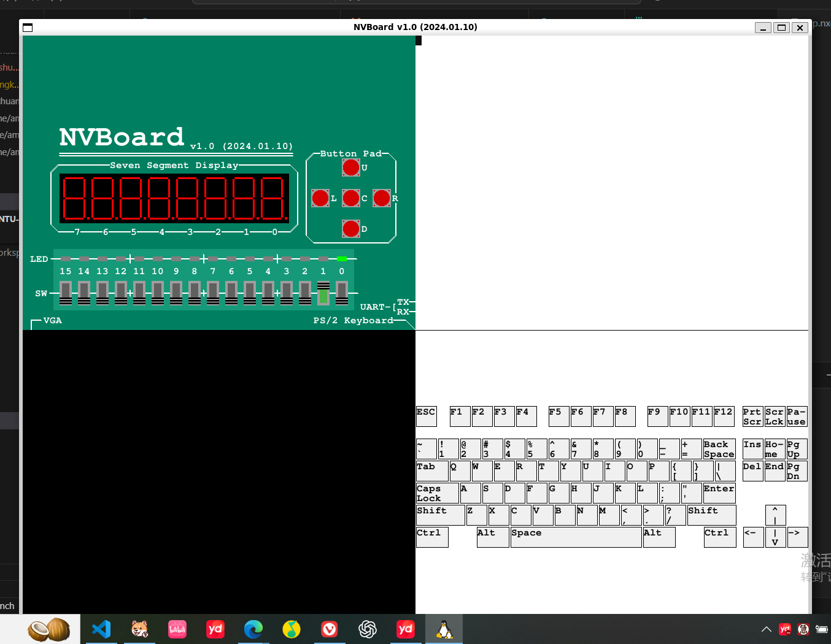Click the Q key on virtual keyboard
This screenshot has width=831, height=644.
(460, 471)
